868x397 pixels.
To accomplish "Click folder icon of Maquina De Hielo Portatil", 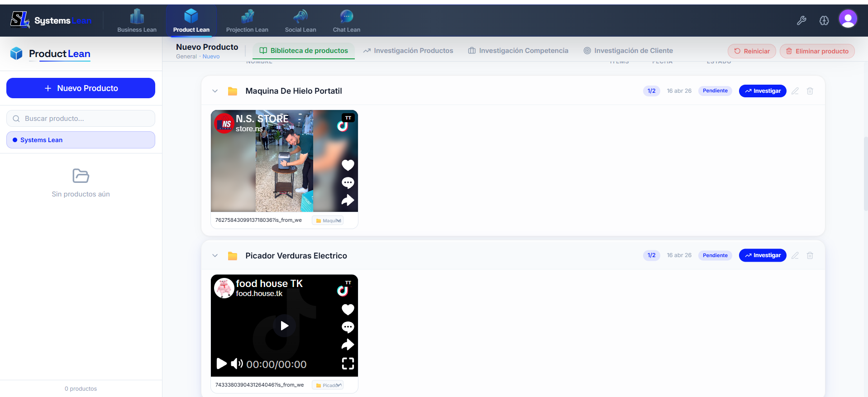I will click(x=233, y=91).
